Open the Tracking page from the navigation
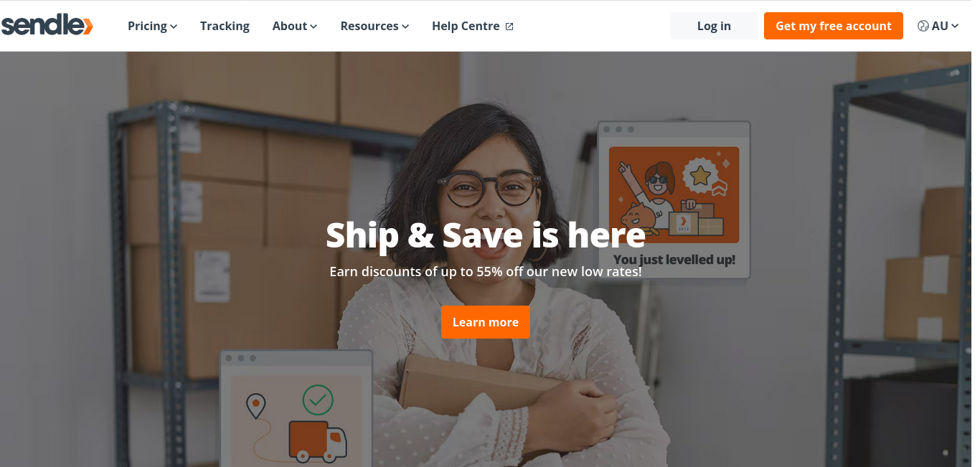Viewport: 980px width, 467px height. [x=225, y=26]
